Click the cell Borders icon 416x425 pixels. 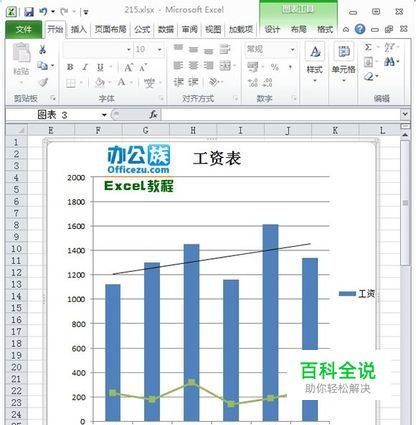point(71,83)
